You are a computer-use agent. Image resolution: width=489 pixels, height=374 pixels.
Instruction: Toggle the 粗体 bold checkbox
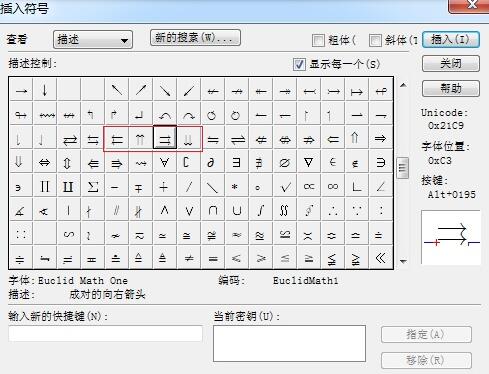click(318, 40)
